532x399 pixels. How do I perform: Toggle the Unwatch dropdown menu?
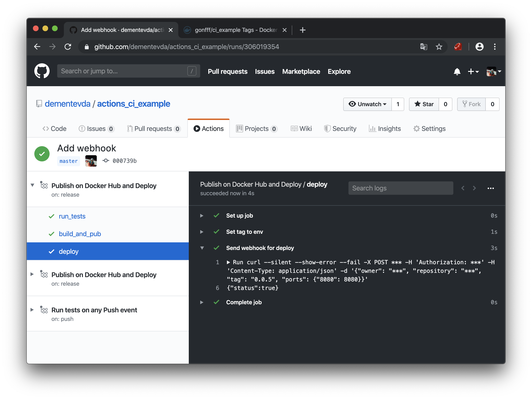tap(368, 104)
